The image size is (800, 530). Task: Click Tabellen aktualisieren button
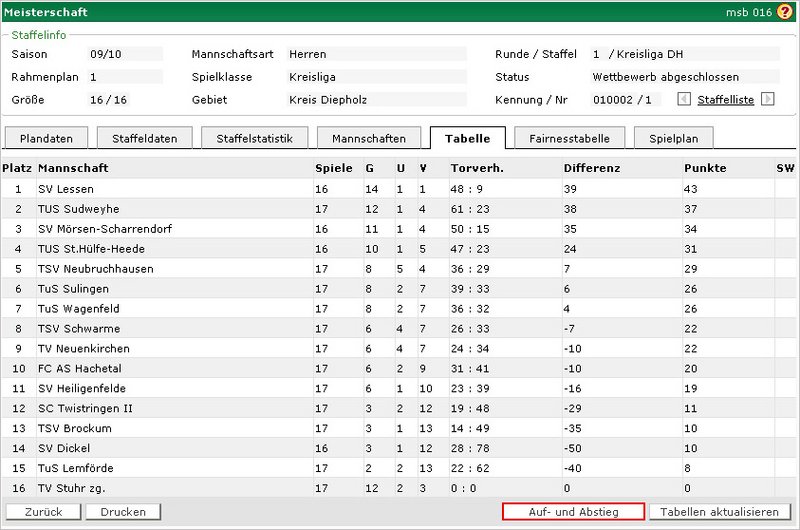click(719, 512)
